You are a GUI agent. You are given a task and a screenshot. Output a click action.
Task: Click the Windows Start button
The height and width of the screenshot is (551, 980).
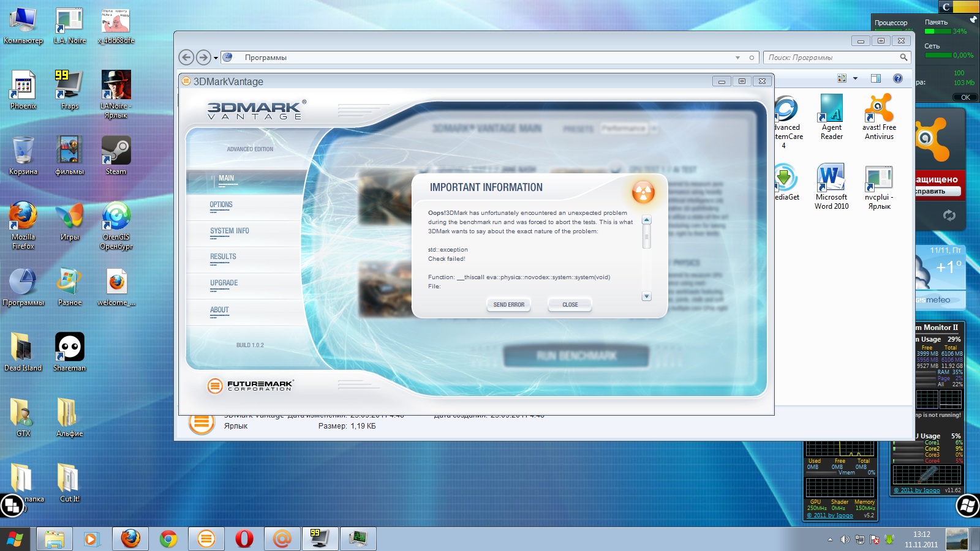click(x=15, y=539)
